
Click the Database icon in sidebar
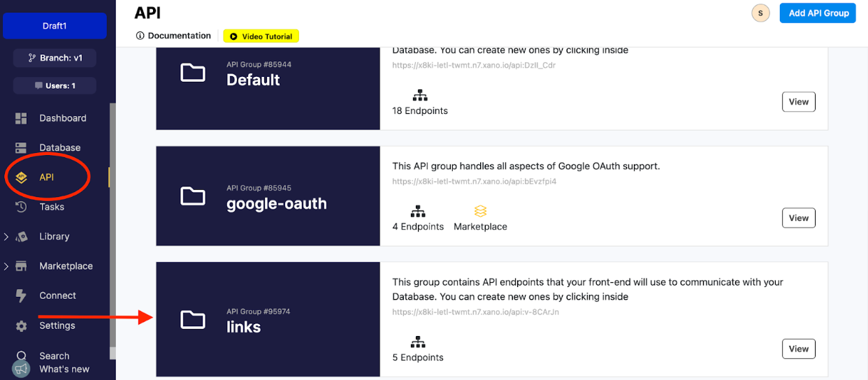coord(21,147)
